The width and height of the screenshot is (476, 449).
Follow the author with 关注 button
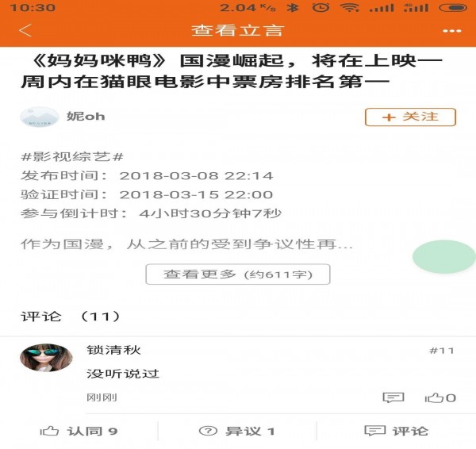click(x=410, y=117)
